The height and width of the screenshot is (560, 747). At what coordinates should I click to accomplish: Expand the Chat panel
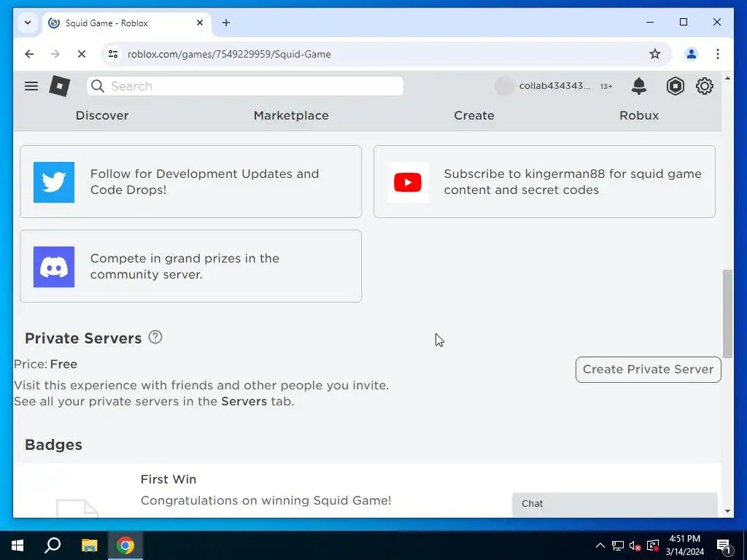tap(614, 504)
